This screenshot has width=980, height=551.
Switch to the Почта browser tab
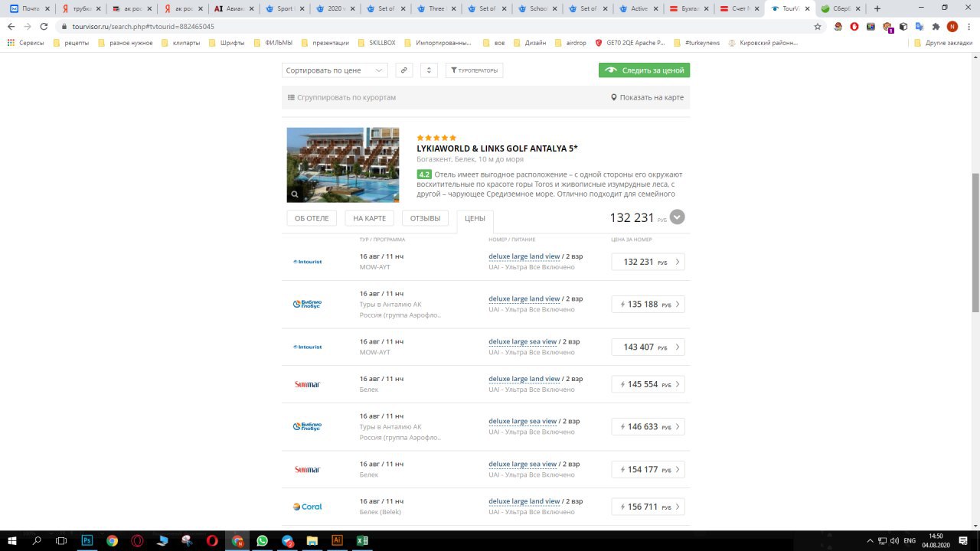coord(29,8)
